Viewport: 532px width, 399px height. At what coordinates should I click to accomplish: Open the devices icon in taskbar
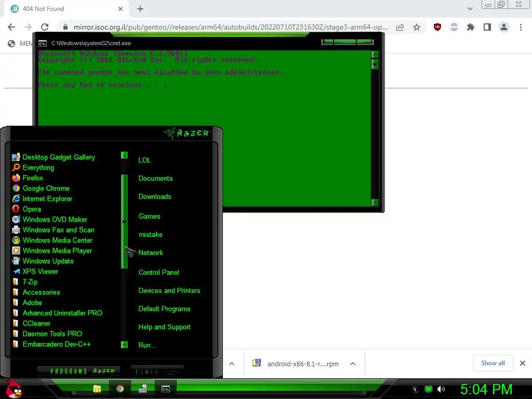coord(142,389)
